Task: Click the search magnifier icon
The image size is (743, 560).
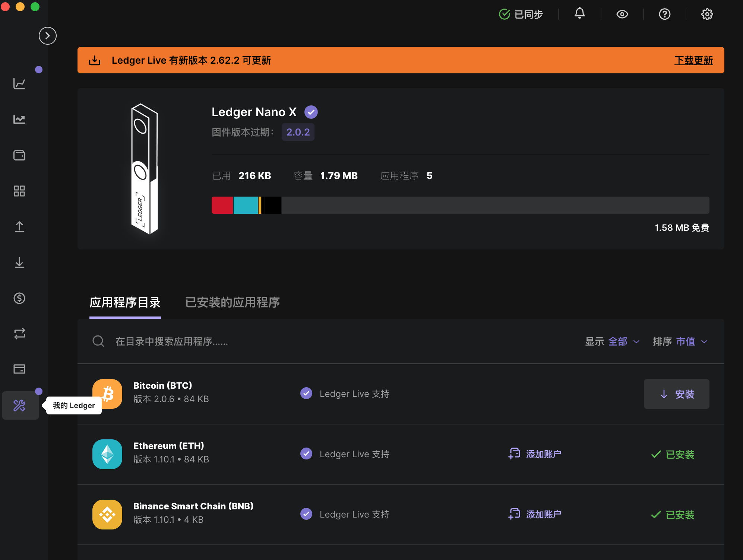Action: pyautogui.click(x=98, y=341)
